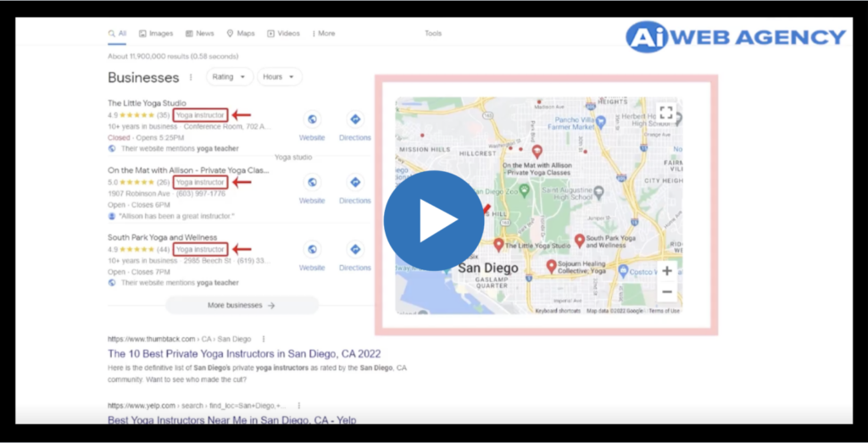Viewport: 868px width, 443px height.
Task: Open the Hours filter dropdown
Action: pos(280,77)
